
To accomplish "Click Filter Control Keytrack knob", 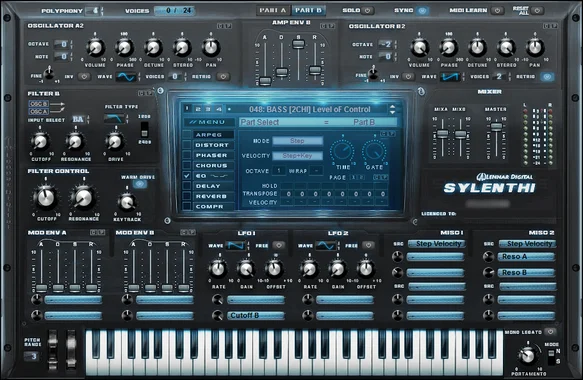I will click(x=127, y=202).
